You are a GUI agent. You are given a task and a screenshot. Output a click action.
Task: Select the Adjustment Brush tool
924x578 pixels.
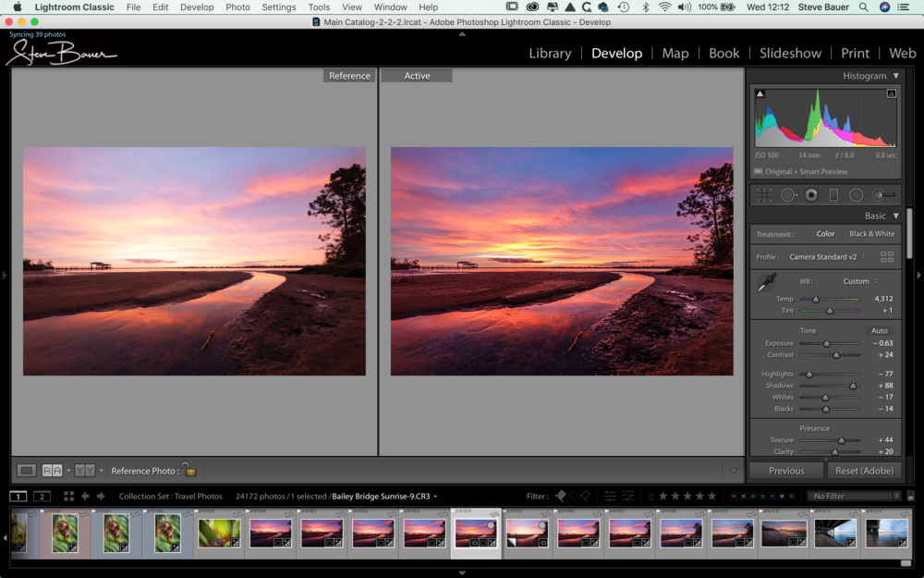coord(884,194)
